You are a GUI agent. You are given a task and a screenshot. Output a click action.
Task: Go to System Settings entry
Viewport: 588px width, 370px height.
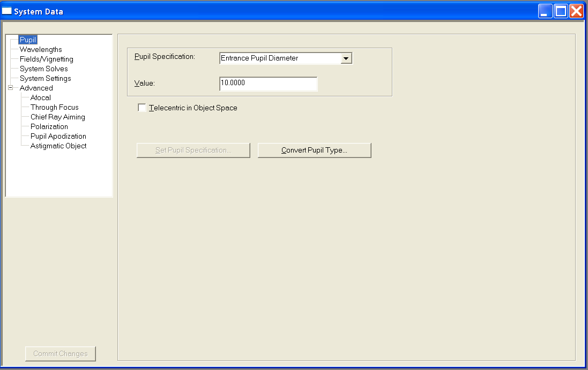(x=45, y=79)
